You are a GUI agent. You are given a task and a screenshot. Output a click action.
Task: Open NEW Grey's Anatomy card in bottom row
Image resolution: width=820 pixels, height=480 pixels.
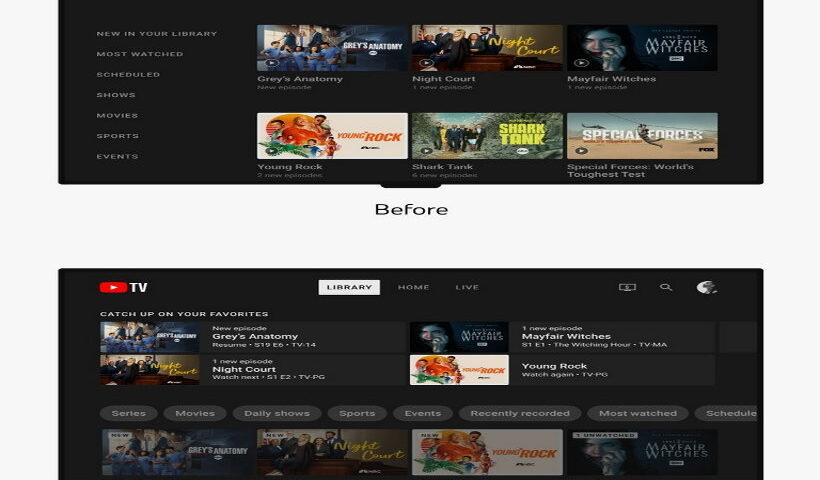pos(177,452)
